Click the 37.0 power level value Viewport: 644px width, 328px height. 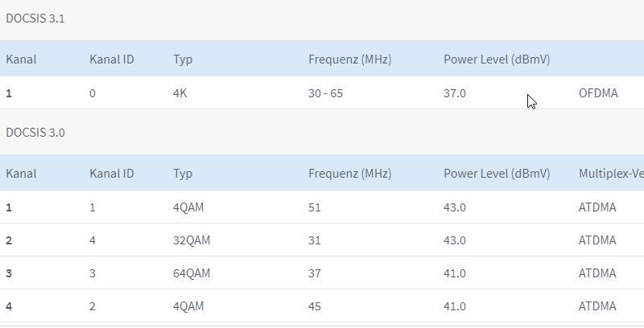point(455,93)
